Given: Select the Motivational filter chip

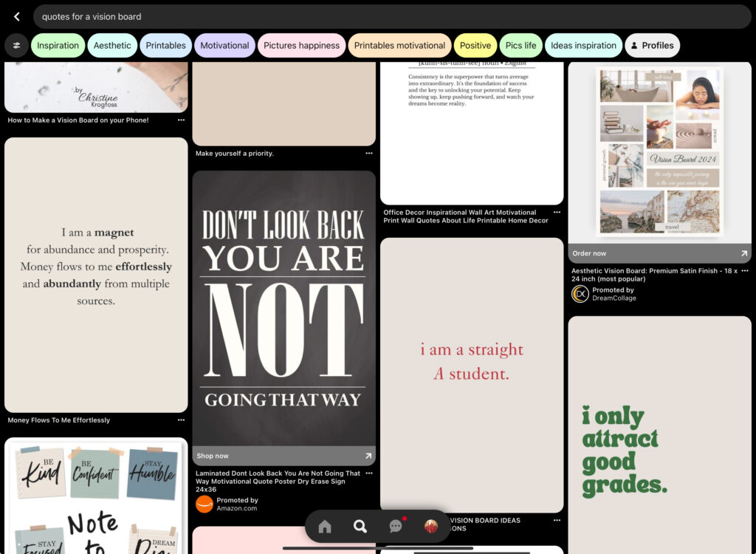Looking at the screenshot, I should click(x=224, y=45).
